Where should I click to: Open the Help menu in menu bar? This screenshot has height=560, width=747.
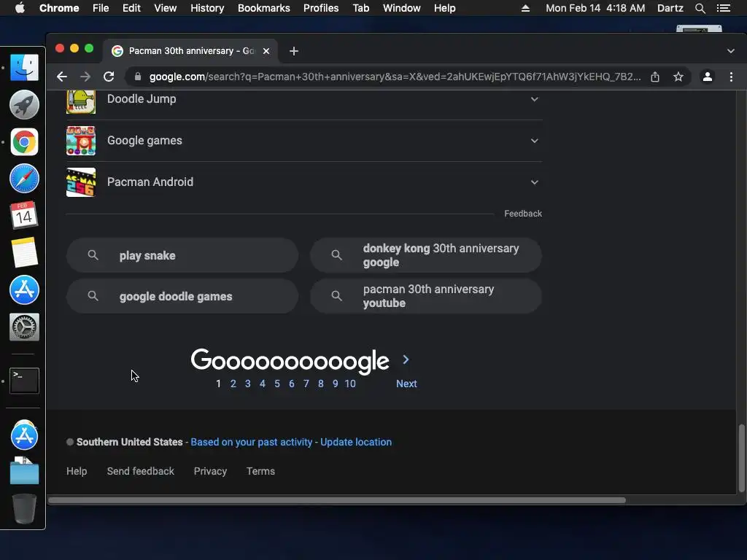444,8
